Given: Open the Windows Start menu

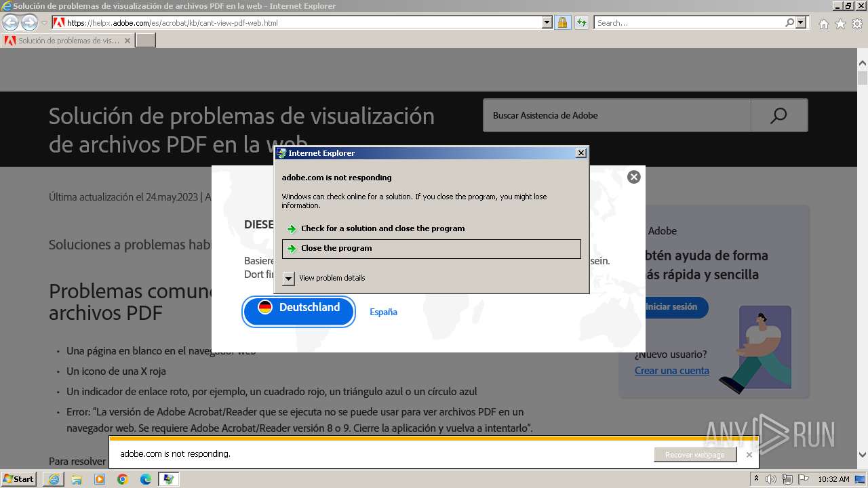Looking at the screenshot, I should 19,479.
